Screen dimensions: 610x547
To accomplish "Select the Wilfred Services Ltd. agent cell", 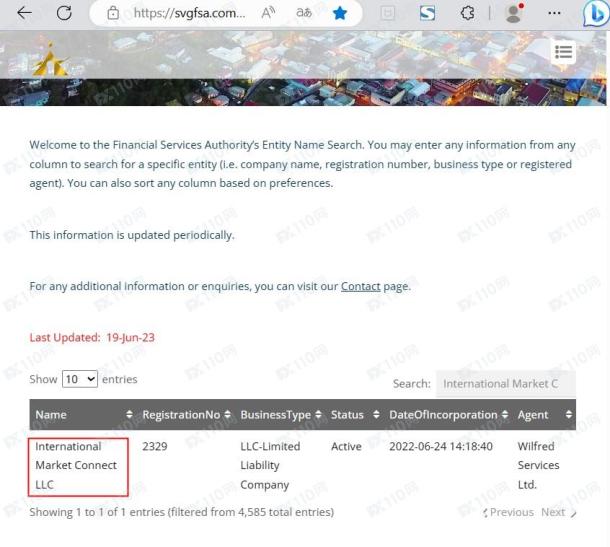I will pyautogui.click(x=538, y=465).
